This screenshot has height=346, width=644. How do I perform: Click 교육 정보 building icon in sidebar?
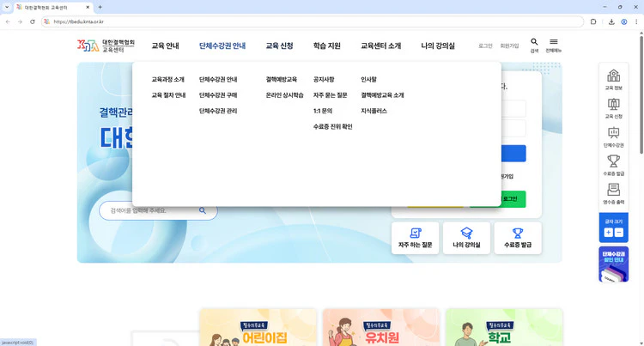point(613,76)
